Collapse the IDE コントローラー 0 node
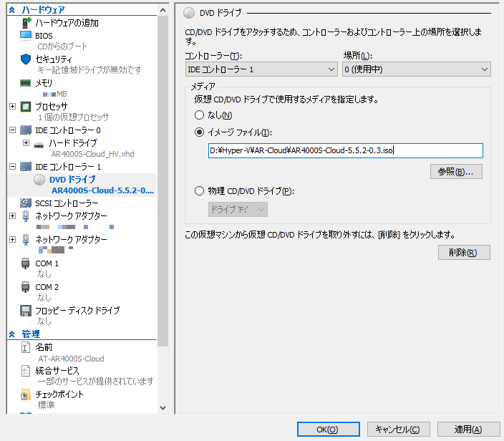Image resolution: width=504 pixels, height=441 pixels. 13,130
